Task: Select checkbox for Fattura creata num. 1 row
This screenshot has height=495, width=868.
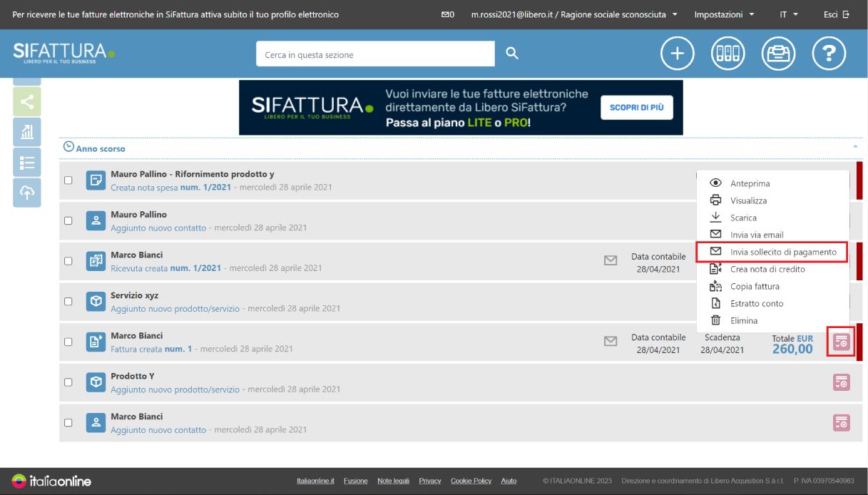Action: pos(68,342)
